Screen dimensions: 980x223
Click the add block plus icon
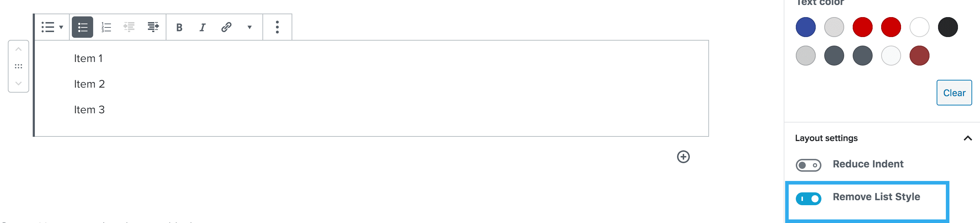683,157
